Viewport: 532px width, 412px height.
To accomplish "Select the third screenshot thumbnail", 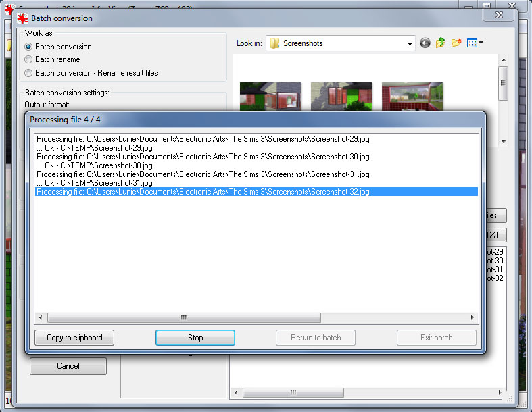I will click(412, 96).
